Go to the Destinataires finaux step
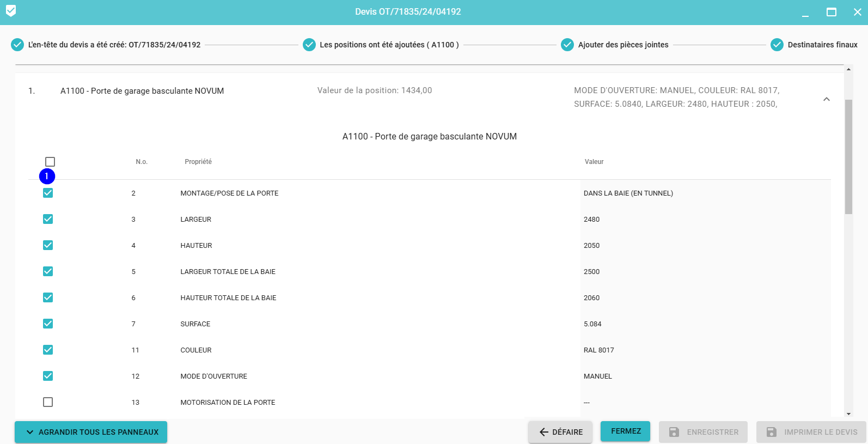868x444 pixels. pos(822,45)
